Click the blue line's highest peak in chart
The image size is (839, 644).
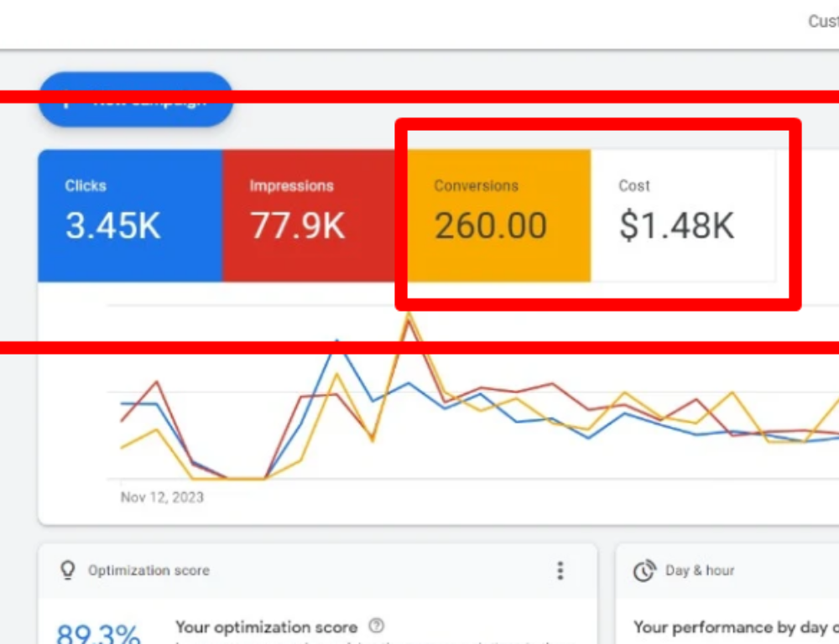pyautogui.click(x=336, y=341)
